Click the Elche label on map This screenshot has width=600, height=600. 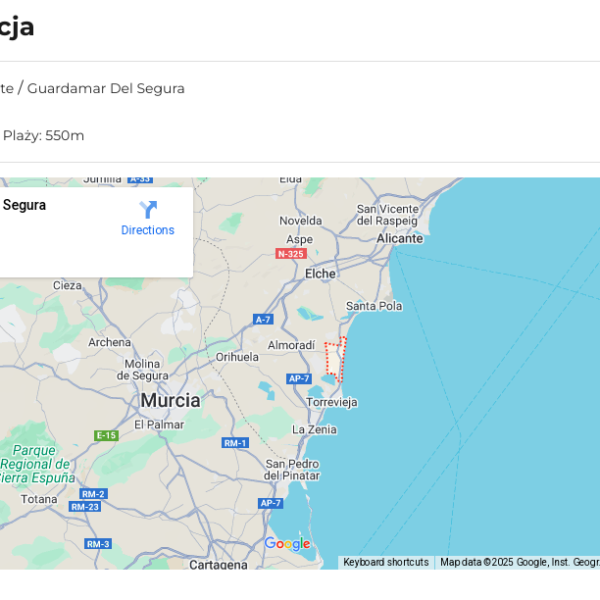(320, 274)
